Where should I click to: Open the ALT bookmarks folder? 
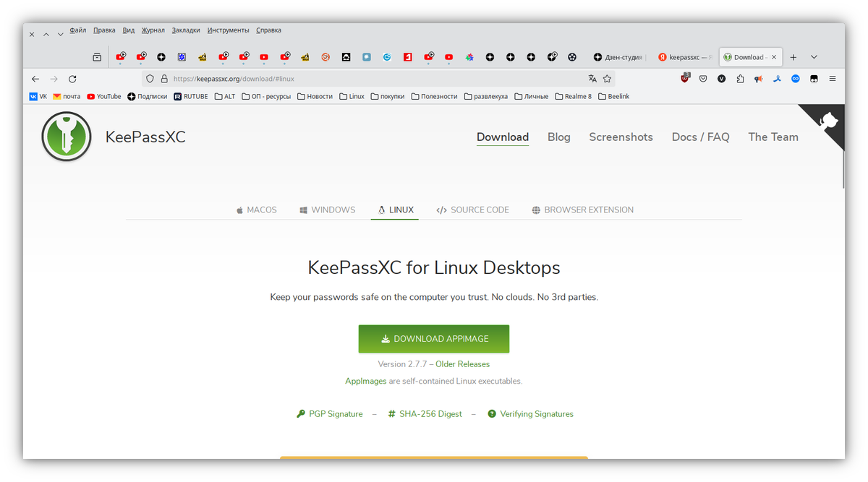225,96
